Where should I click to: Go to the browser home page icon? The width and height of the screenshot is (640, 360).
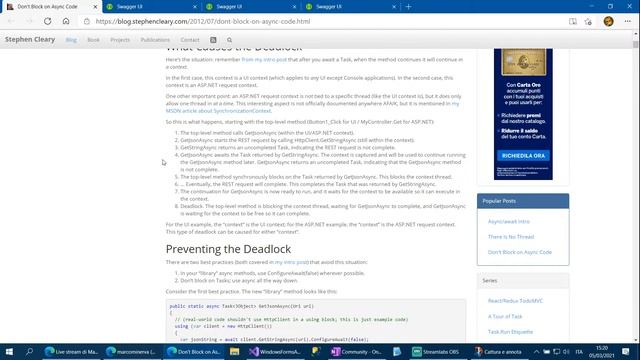tap(66, 21)
